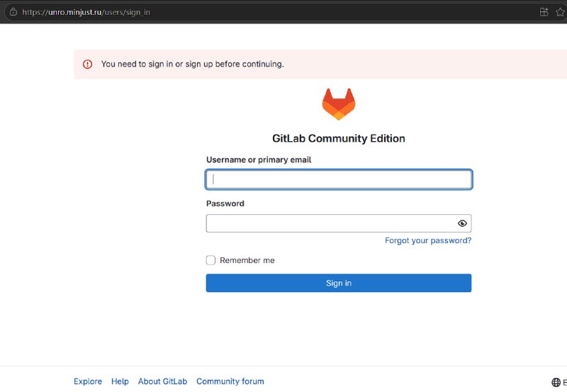Open the Help footer link
567x392 pixels.
tap(120, 381)
